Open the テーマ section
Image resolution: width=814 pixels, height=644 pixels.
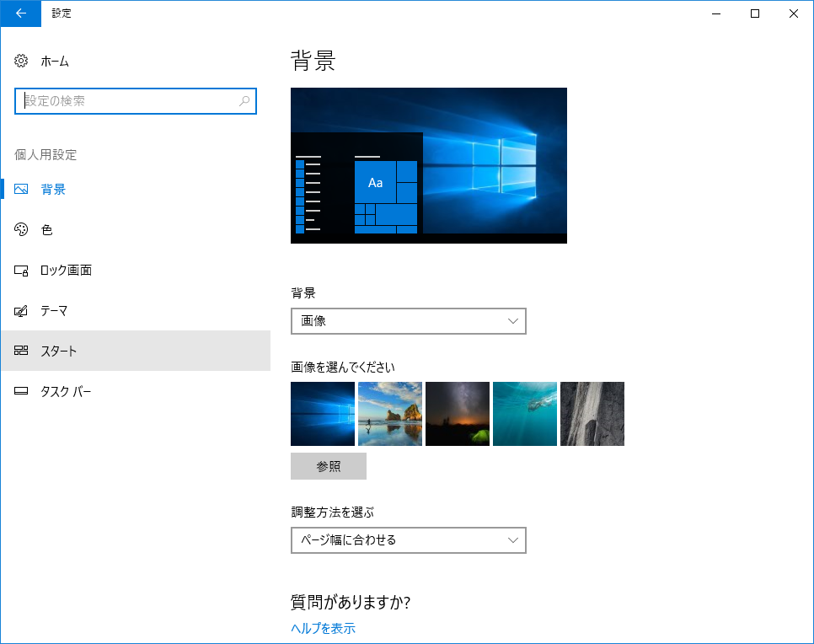(136, 310)
